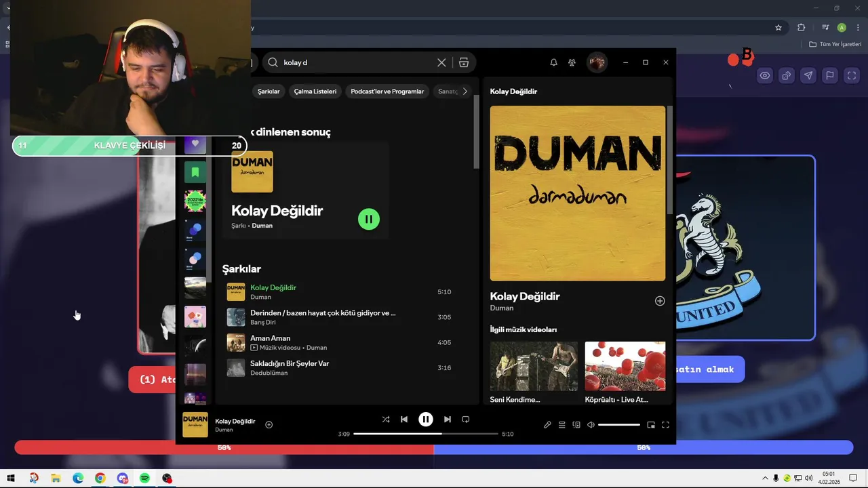
Task: Click the red (1) button on game page
Action: (153, 380)
